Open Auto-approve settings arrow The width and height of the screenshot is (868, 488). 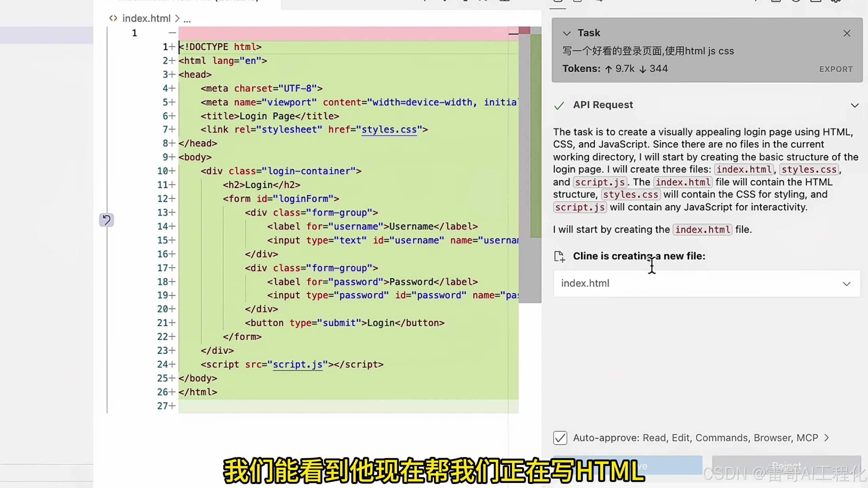point(827,438)
